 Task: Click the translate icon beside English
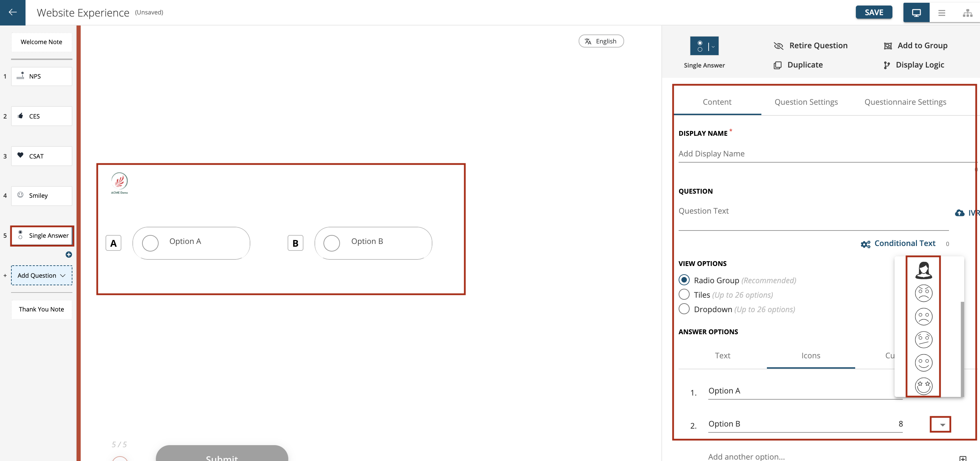(x=588, y=41)
